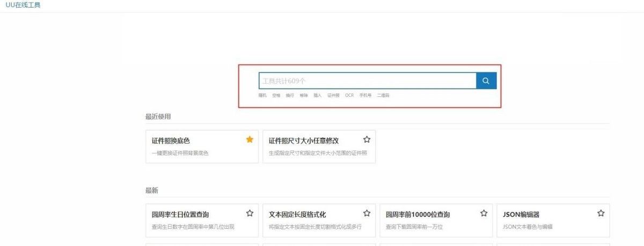This screenshot has width=644, height=246.
Task: Click the blue search magnifier button
Action: click(x=486, y=81)
